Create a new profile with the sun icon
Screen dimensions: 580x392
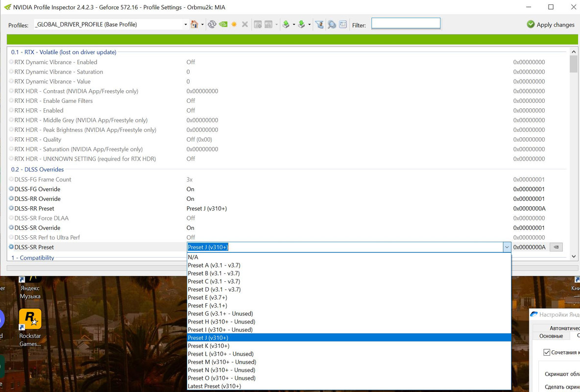coord(234,24)
